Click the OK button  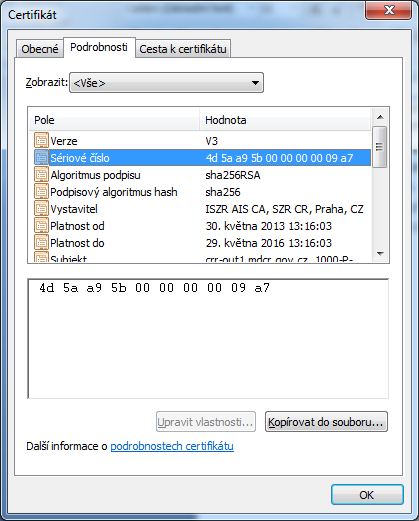367,495
